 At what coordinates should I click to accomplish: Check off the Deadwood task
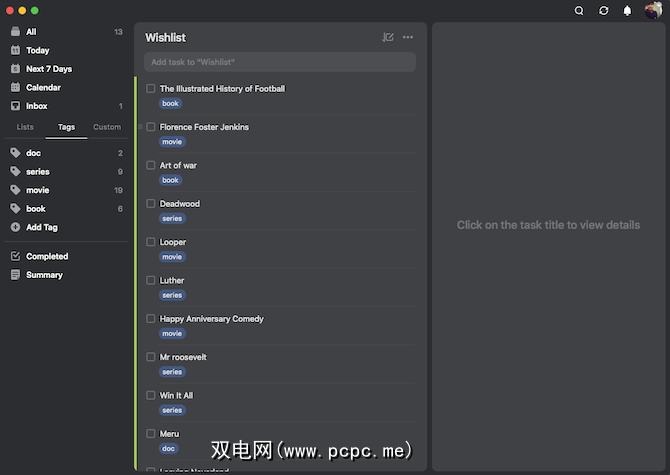[151, 204]
